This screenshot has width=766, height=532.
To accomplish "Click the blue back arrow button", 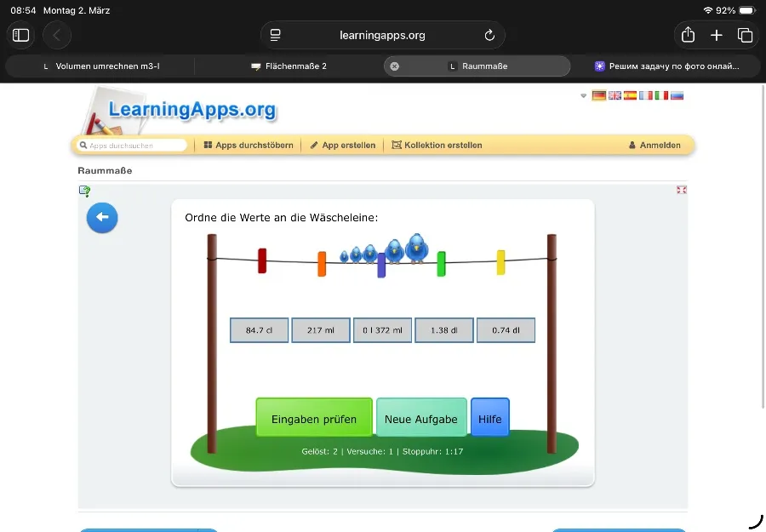I will click(102, 217).
